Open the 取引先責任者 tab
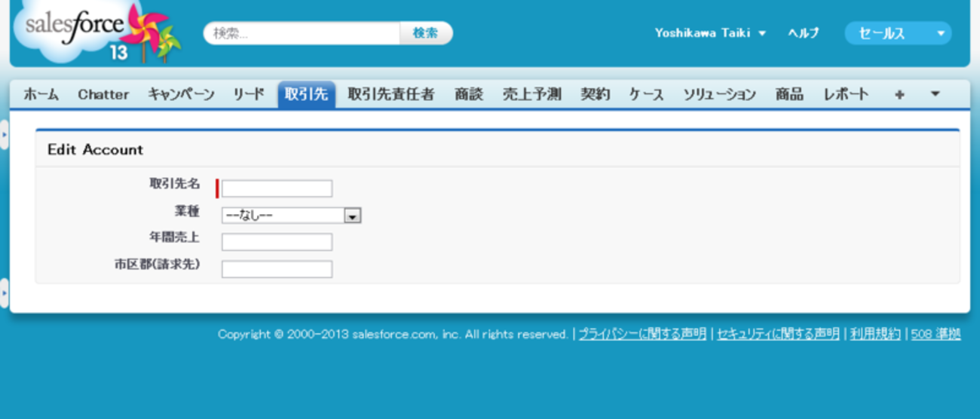The height and width of the screenshot is (419, 980). 390,95
